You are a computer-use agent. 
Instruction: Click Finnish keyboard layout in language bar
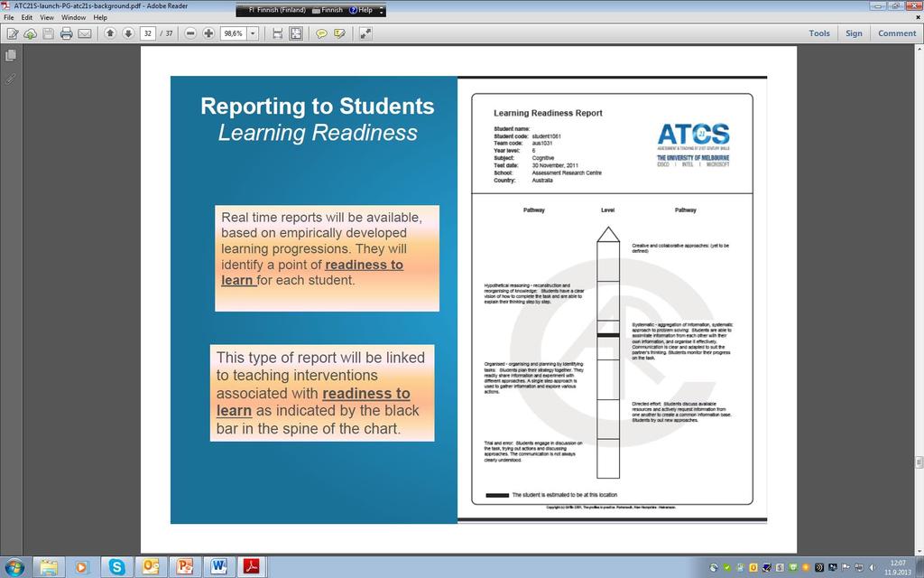(328, 10)
